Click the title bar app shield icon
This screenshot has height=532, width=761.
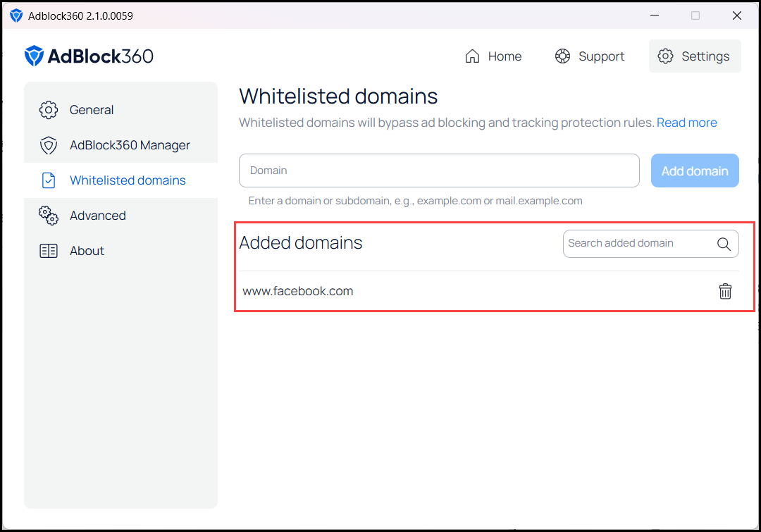click(16, 16)
